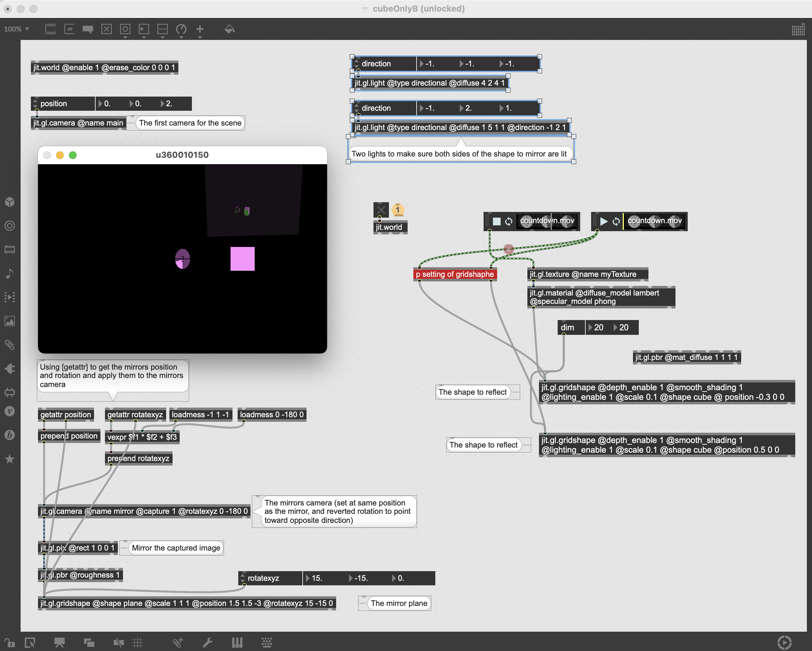The height and width of the screenshot is (651, 812).
Task: Click stop square on the first countdown.mov
Action: [497, 221]
